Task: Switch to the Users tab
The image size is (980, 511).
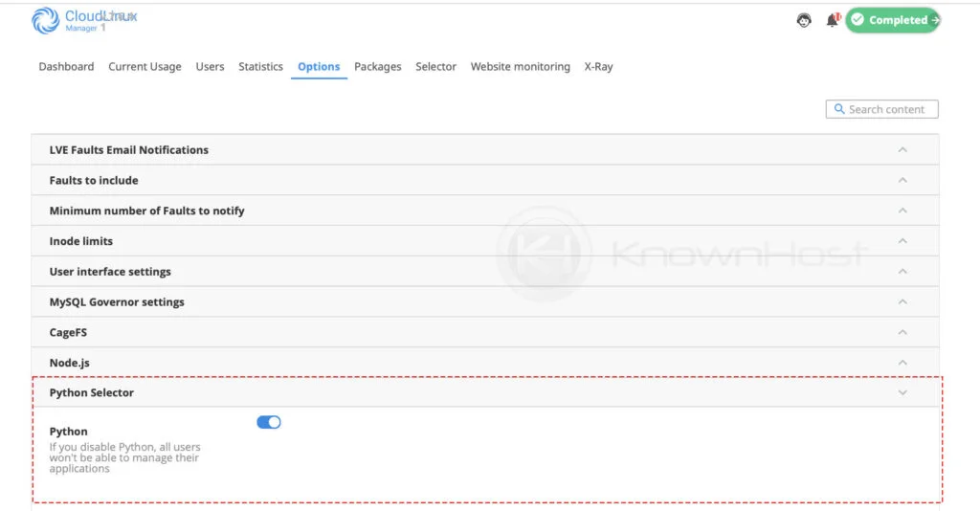Action: click(x=210, y=66)
